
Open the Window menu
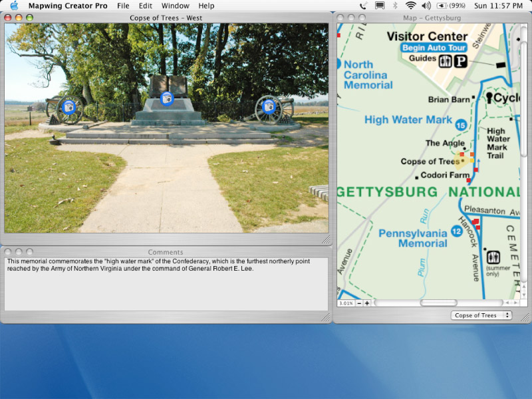[x=176, y=6]
